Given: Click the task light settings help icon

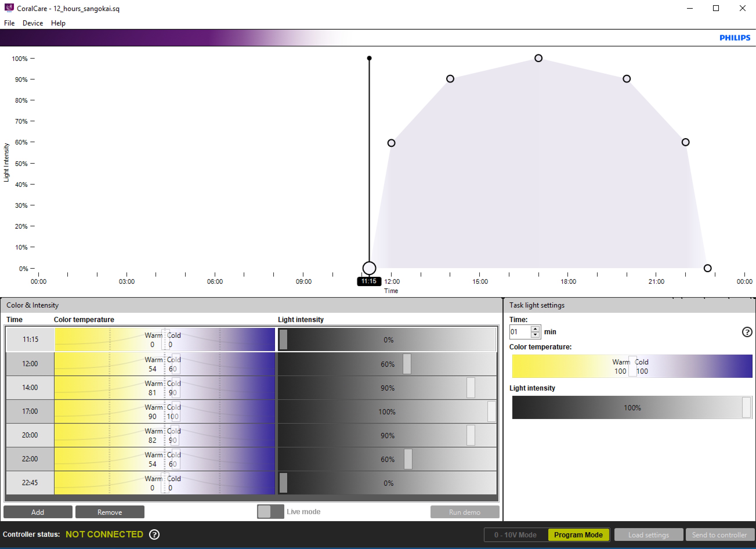Looking at the screenshot, I should pos(747,332).
